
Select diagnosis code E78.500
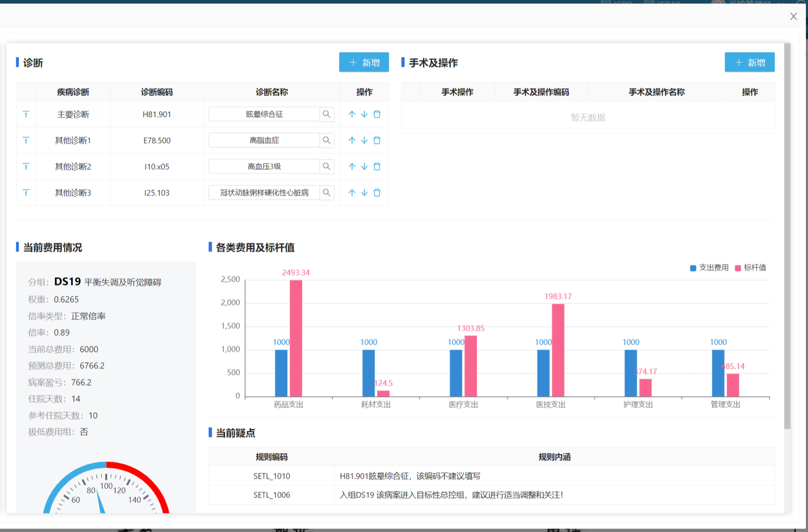tap(157, 141)
